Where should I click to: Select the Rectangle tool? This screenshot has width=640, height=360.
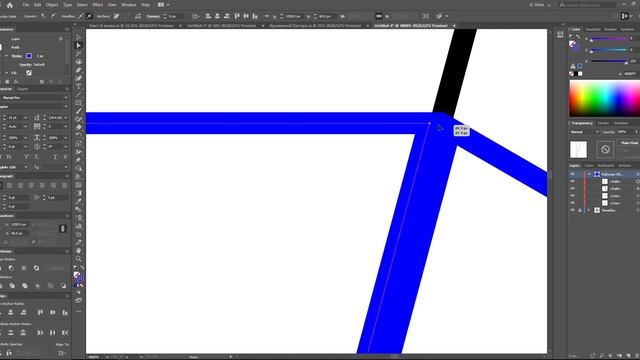click(x=78, y=103)
